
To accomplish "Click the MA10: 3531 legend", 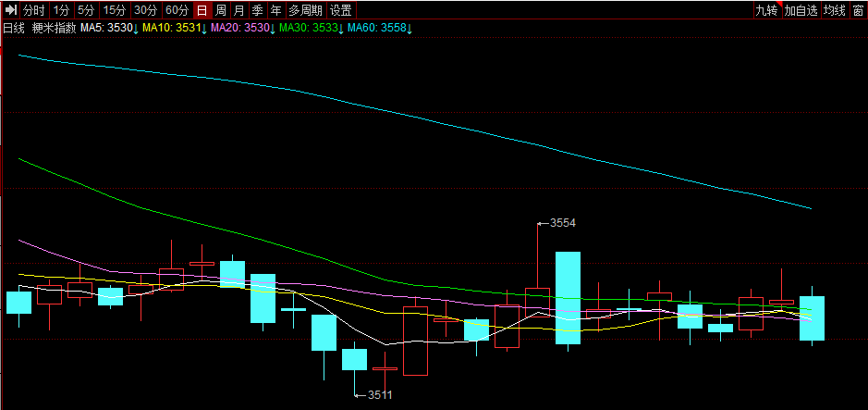I will 175,29.
